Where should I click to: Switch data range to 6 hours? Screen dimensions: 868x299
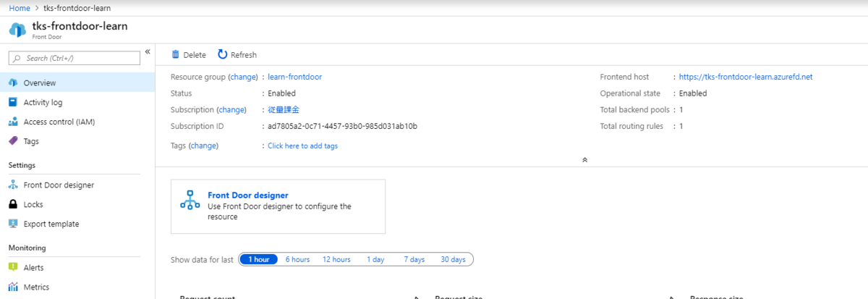coord(297,260)
